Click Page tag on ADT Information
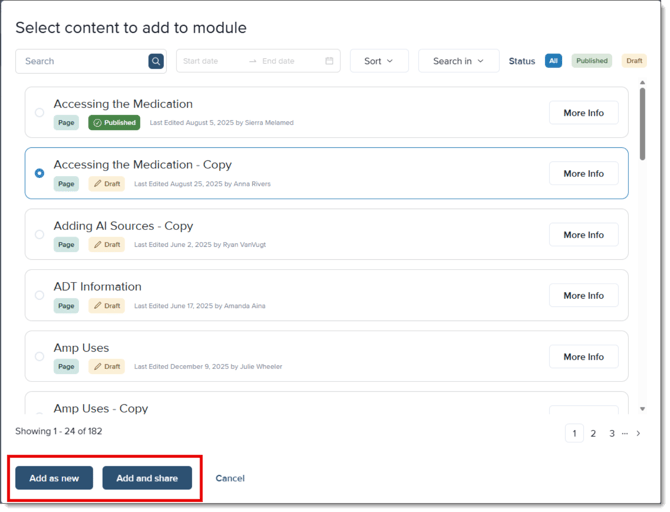This screenshot has height=512, width=670. point(66,306)
